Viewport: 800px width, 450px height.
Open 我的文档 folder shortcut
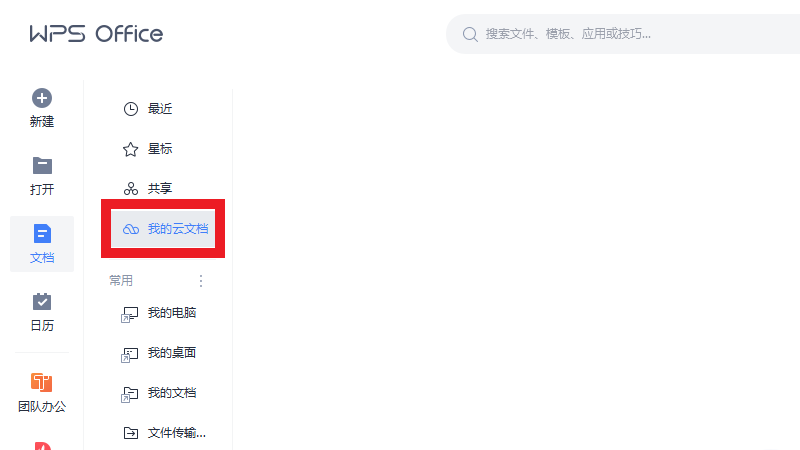[x=159, y=393]
